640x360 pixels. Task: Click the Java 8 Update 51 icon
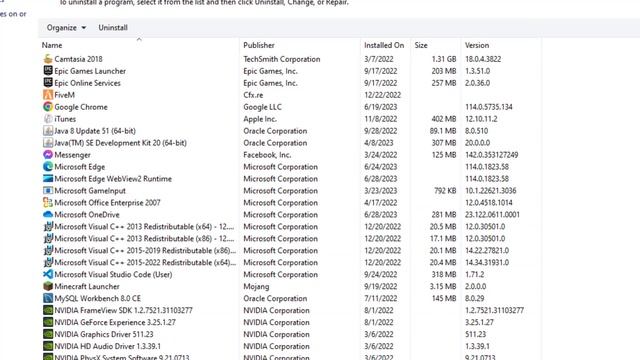pyautogui.click(x=48, y=131)
